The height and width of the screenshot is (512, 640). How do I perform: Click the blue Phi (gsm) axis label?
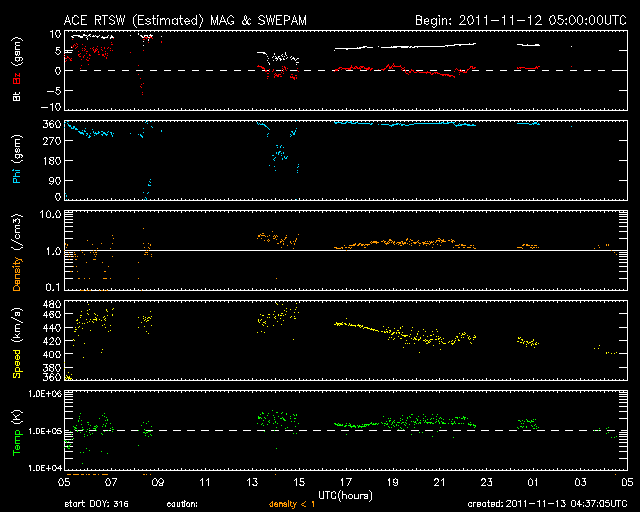click(17, 160)
